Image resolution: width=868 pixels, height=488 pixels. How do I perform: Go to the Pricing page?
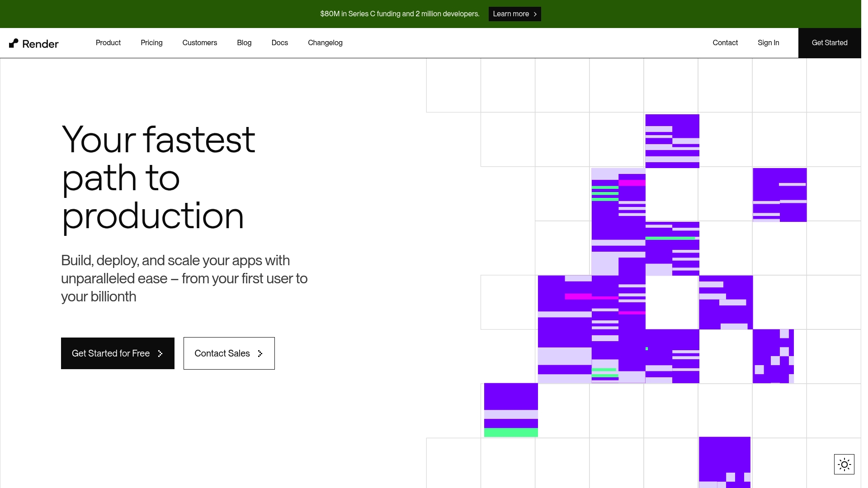pyautogui.click(x=151, y=42)
